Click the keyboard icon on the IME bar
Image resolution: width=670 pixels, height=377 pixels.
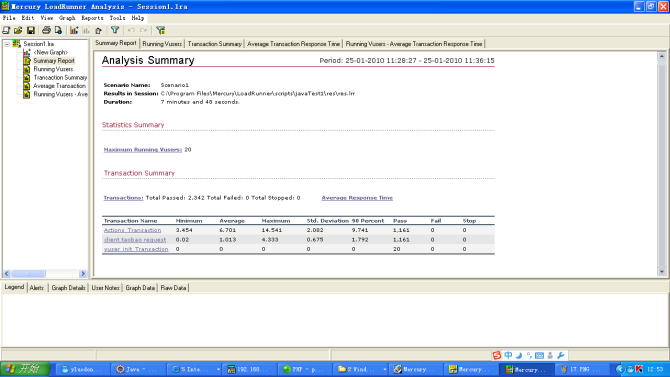pyautogui.click(x=539, y=355)
